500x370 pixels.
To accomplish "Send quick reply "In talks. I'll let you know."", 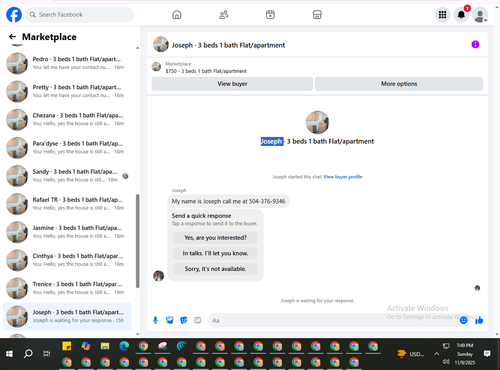I will click(x=215, y=253).
